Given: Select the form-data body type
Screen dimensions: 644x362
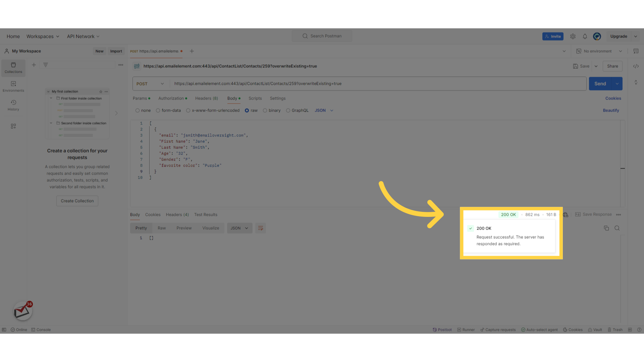Looking at the screenshot, I should click(168, 111).
